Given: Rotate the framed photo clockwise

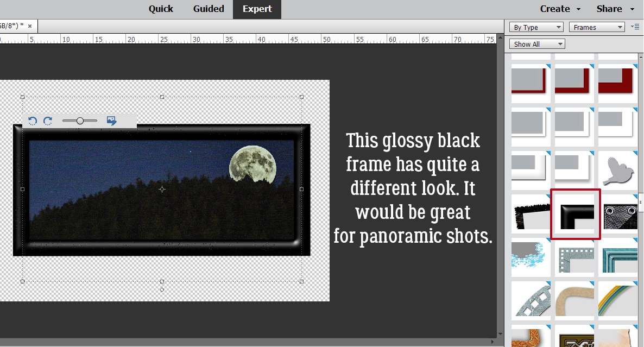Looking at the screenshot, I should coord(48,121).
